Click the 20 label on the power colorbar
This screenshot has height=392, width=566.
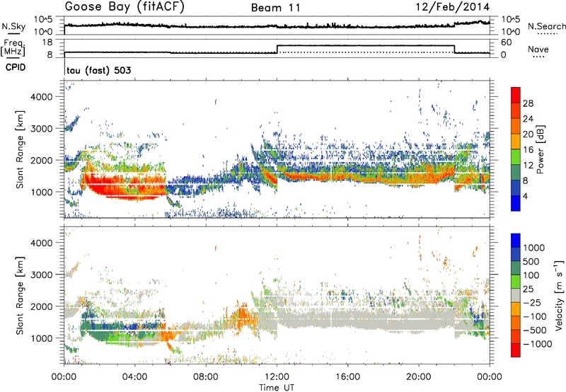tap(528, 134)
